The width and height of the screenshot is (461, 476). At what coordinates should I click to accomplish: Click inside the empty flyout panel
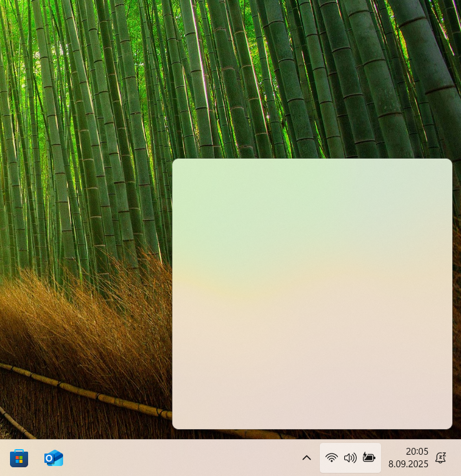pyautogui.click(x=312, y=294)
